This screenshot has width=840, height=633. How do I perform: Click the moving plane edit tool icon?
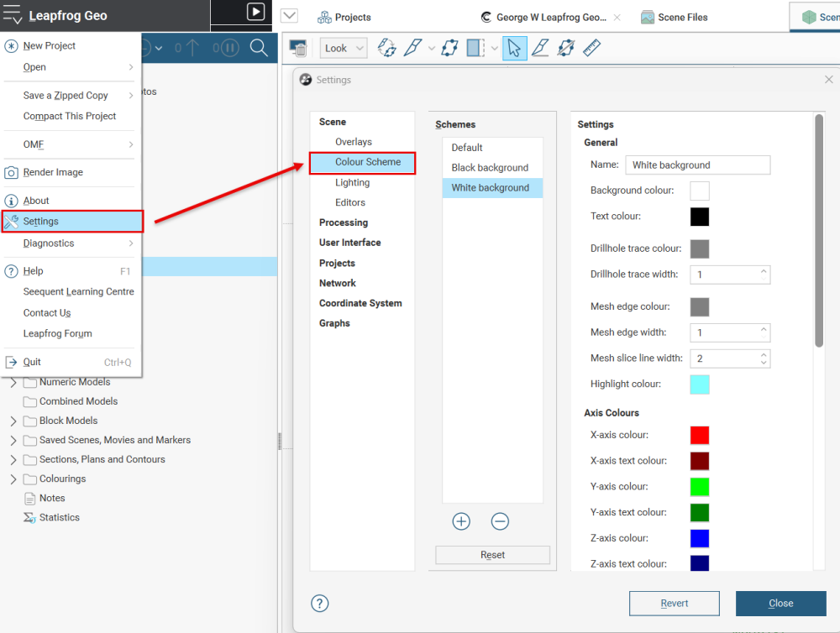point(565,48)
